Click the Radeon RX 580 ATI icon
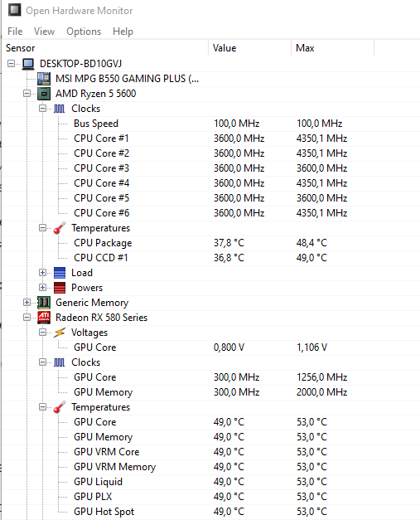 tap(44, 318)
